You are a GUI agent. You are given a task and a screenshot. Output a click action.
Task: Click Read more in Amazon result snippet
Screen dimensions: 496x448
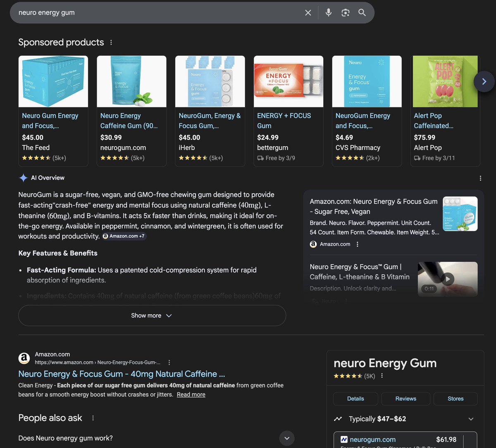point(191,395)
